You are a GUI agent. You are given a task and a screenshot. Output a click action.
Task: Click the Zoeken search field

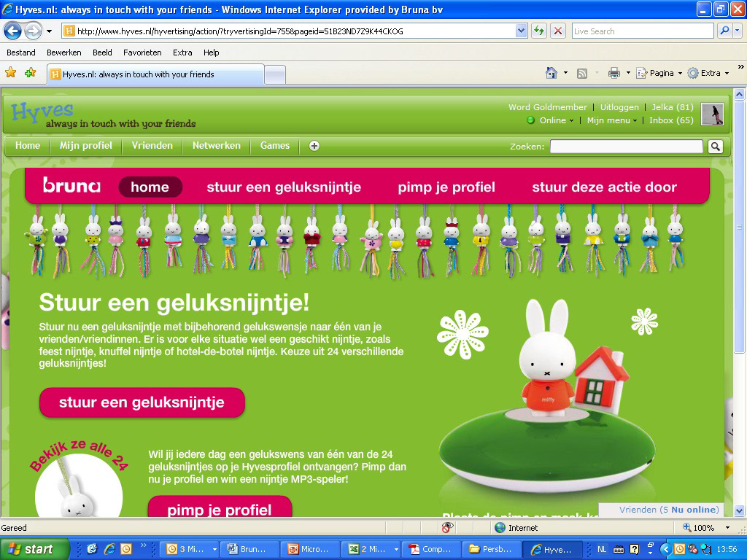[626, 147]
